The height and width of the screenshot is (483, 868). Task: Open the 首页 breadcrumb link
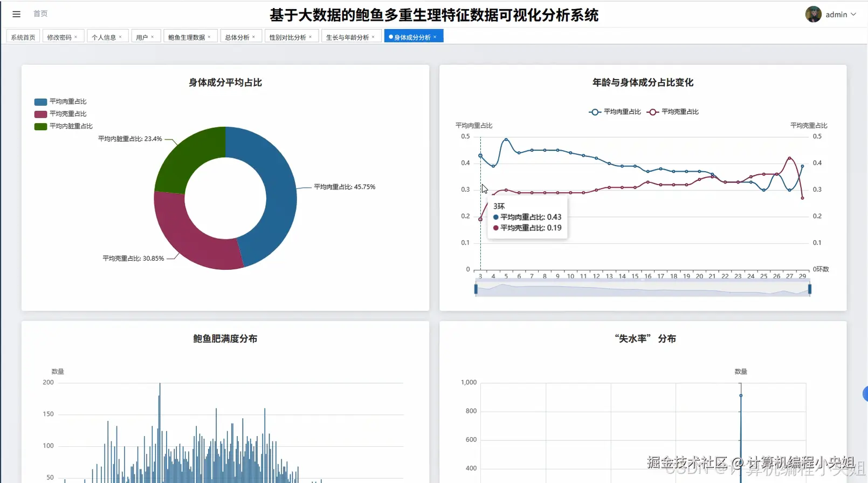pos(40,13)
